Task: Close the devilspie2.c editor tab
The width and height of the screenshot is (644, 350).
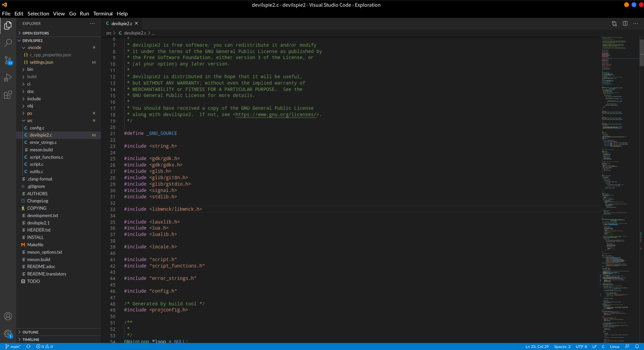Action: click(x=137, y=23)
